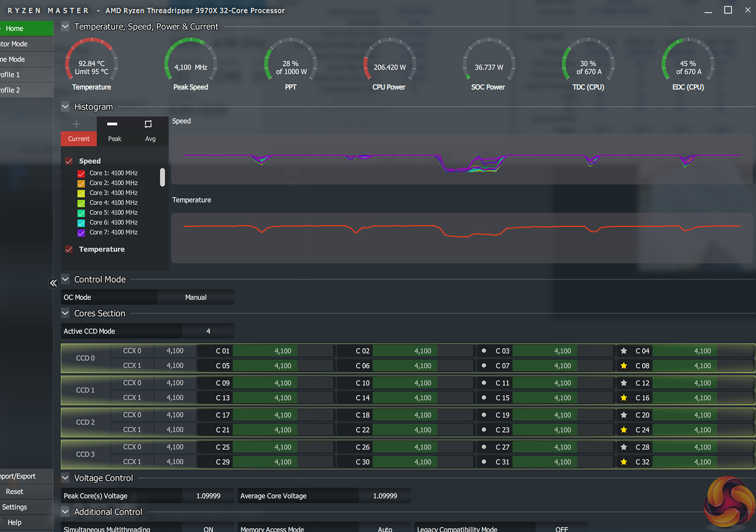Uncheck the Temperature histogram checkbox
This screenshot has height=532, width=756.
tap(69, 249)
